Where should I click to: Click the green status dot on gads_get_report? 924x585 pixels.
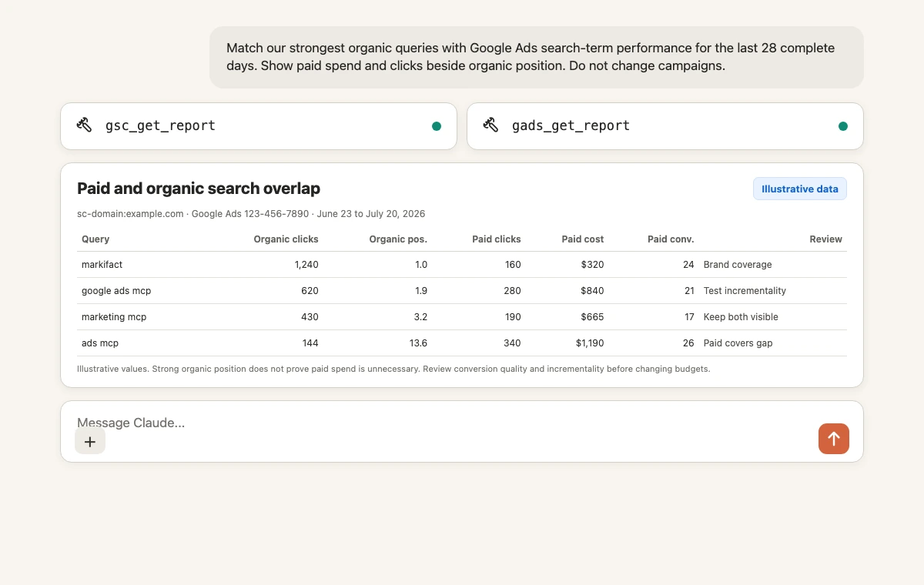point(843,126)
